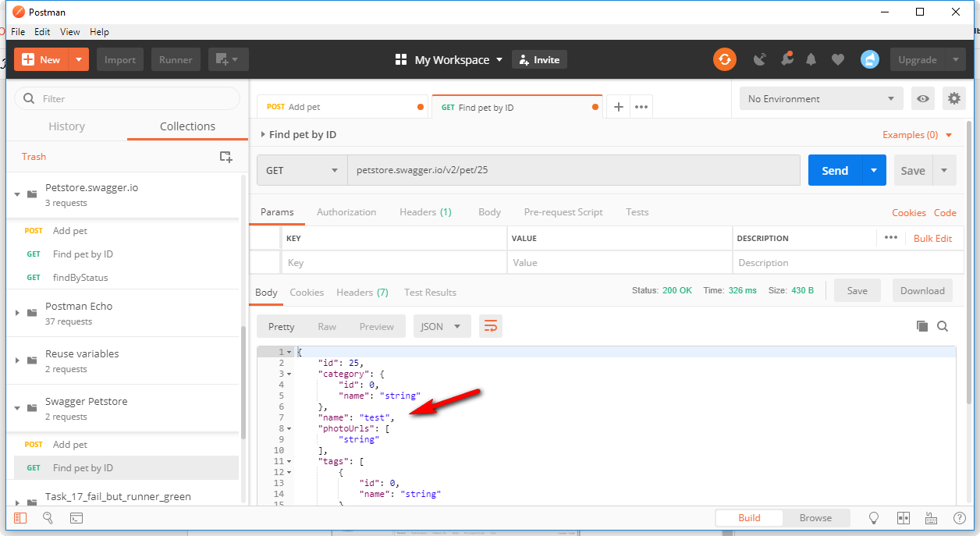Click the environment quick look eye icon
This screenshot has height=536, width=980.
(924, 99)
